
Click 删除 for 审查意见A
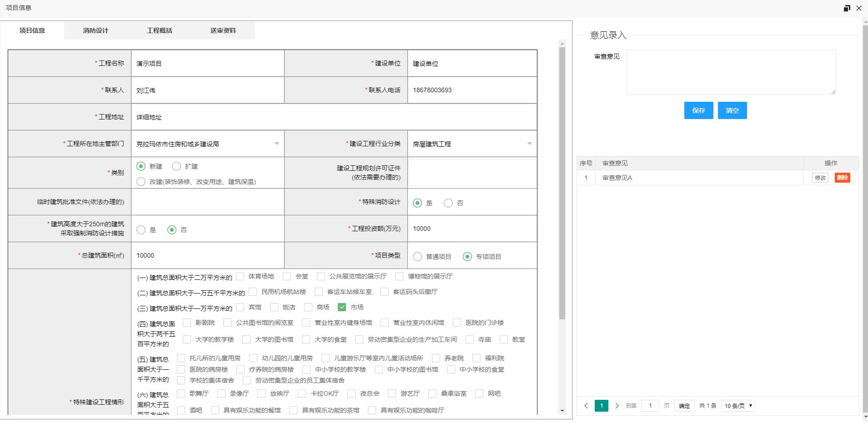point(843,178)
